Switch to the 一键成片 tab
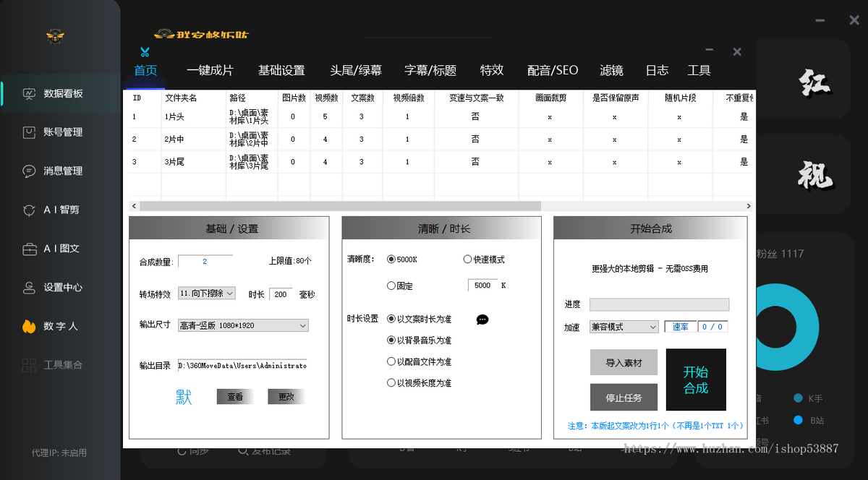The height and width of the screenshot is (480, 868). click(210, 70)
